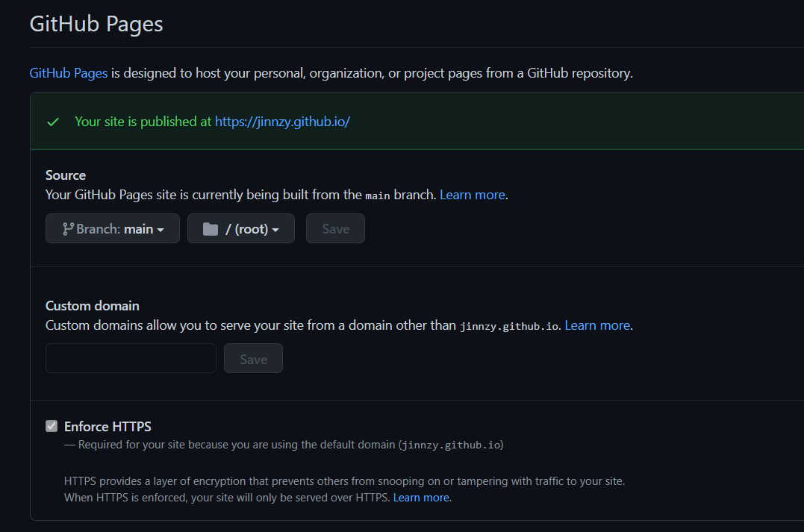Image resolution: width=804 pixels, height=532 pixels.
Task: Toggle the Enforce HTTPS checkbox
Action: 52,427
